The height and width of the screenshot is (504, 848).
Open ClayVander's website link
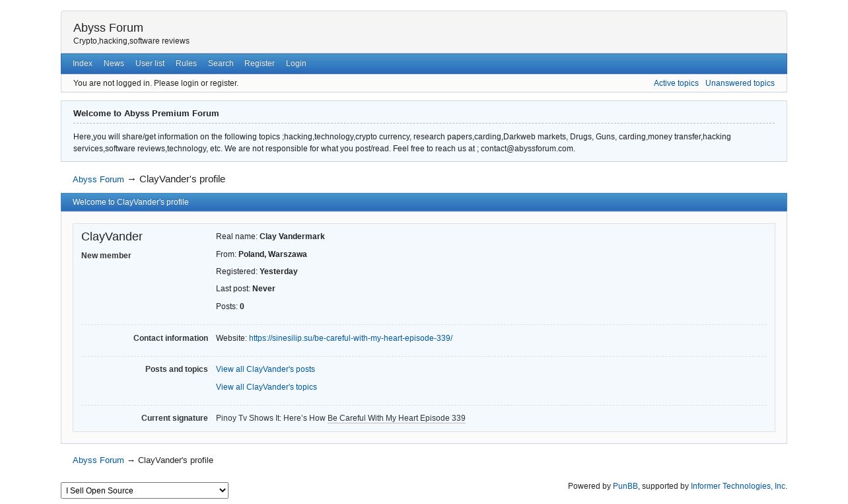click(x=351, y=338)
